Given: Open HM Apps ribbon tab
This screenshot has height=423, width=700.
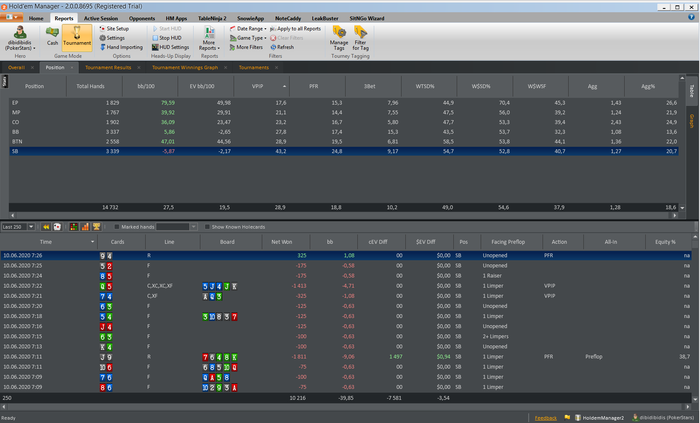Looking at the screenshot, I should 176,18.
